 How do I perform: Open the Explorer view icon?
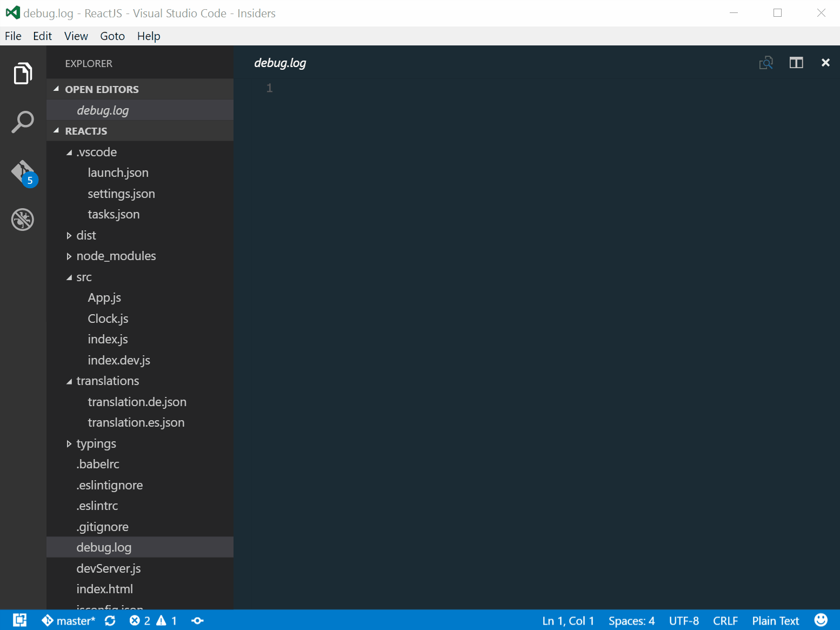click(x=23, y=74)
